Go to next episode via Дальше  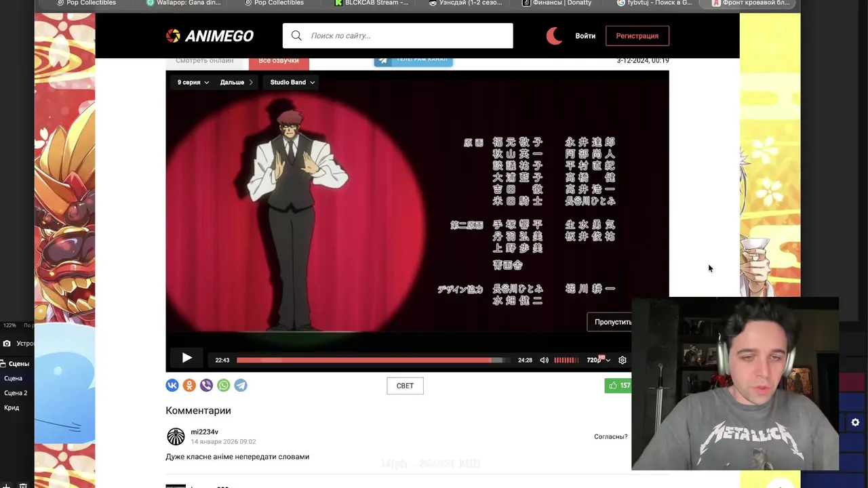coord(236,82)
